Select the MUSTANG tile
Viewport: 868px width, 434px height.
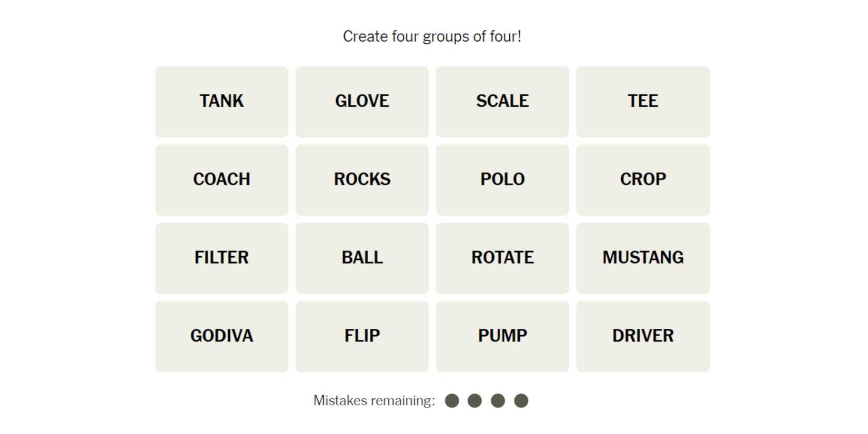point(643,258)
